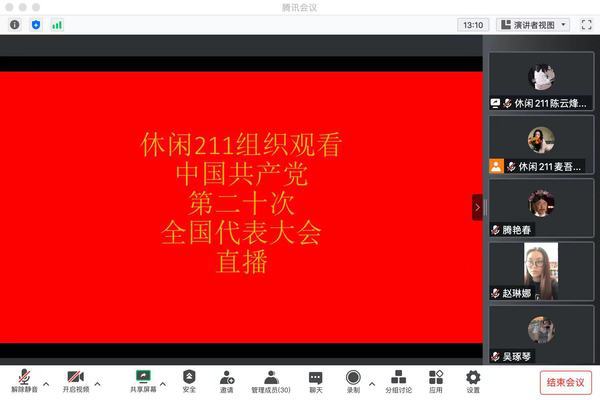This screenshot has height=400, width=600.
Task: Open the 应用 apps icon
Action: click(436, 380)
